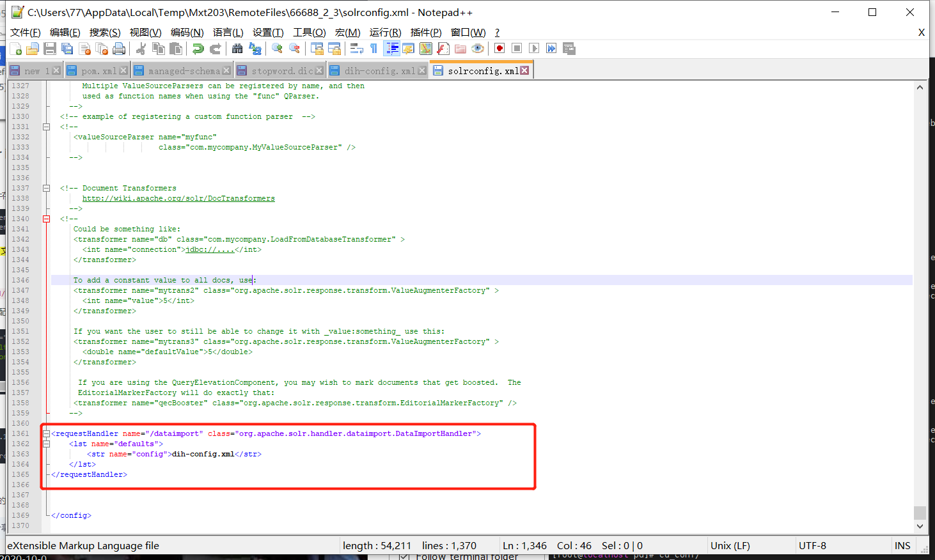Click the 'length : 54,211' status entry
Image resolution: width=935 pixels, height=560 pixels.
(377, 545)
